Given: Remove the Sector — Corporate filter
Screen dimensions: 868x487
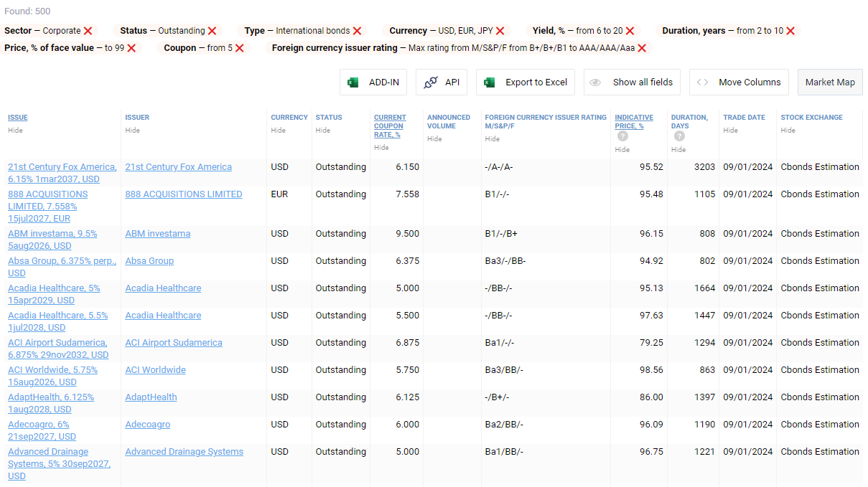Looking at the screenshot, I should (88, 31).
